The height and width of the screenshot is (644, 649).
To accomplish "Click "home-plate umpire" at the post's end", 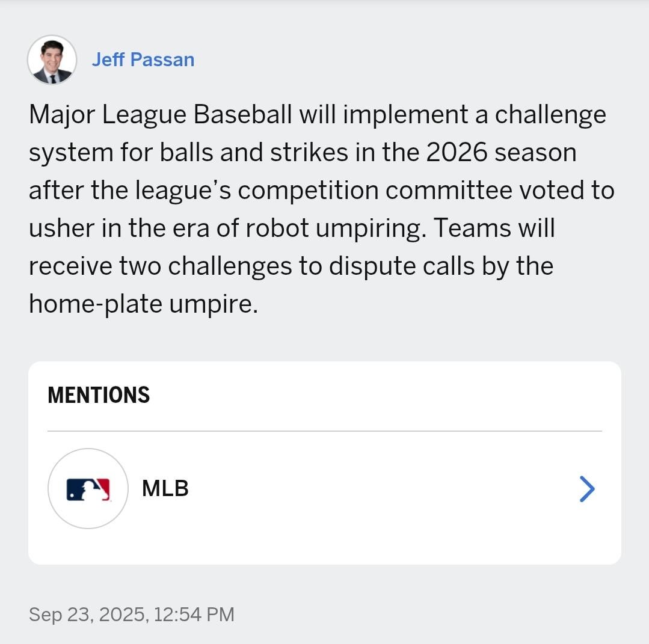I will pyautogui.click(x=143, y=304).
